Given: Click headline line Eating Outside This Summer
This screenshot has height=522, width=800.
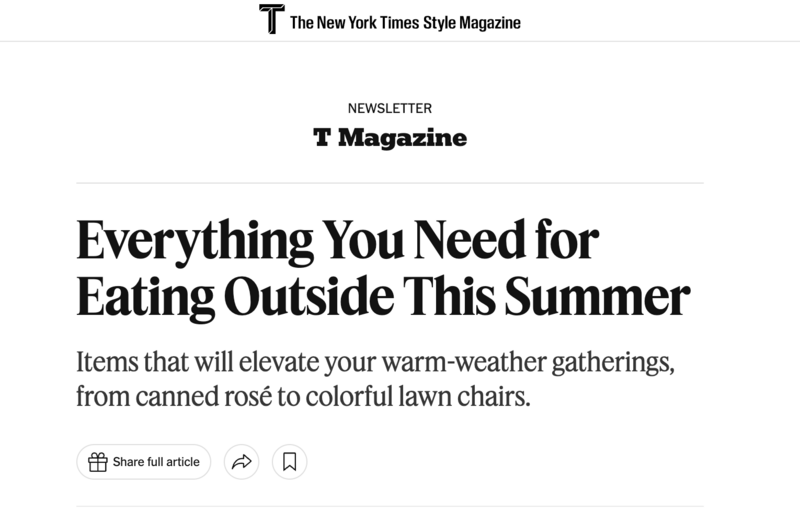Looking at the screenshot, I should pyautogui.click(x=383, y=296).
